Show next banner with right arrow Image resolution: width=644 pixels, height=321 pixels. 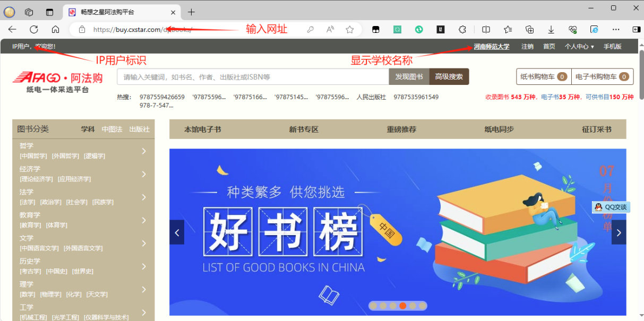(x=619, y=232)
